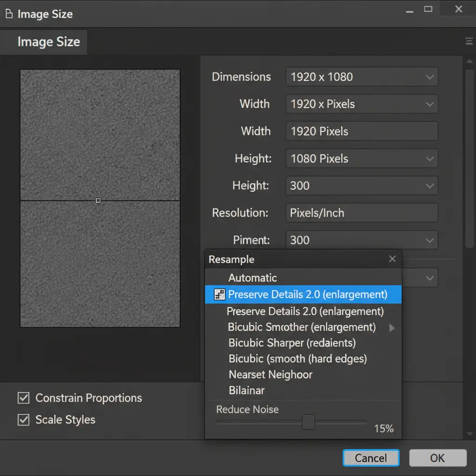The width and height of the screenshot is (476, 476).
Task: Select Bicubic Sharper resample option
Action: click(292, 343)
